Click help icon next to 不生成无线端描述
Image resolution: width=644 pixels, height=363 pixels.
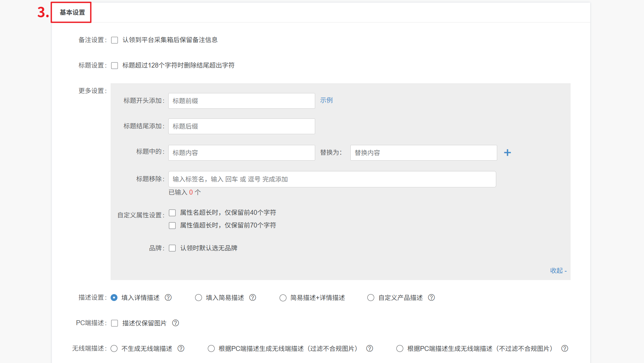pyautogui.click(x=181, y=348)
